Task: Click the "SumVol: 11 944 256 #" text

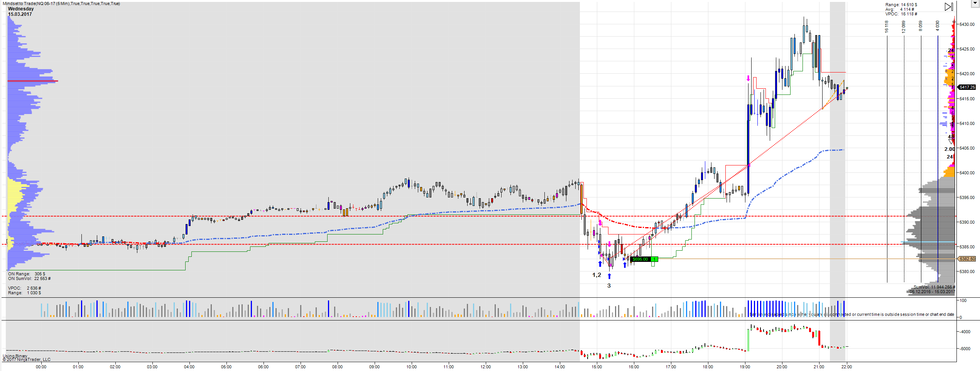Action: pyautogui.click(x=934, y=287)
